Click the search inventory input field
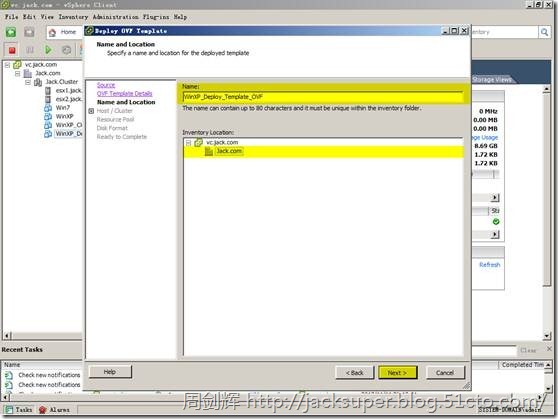This screenshot has height=419, width=558. (x=505, y=32)
